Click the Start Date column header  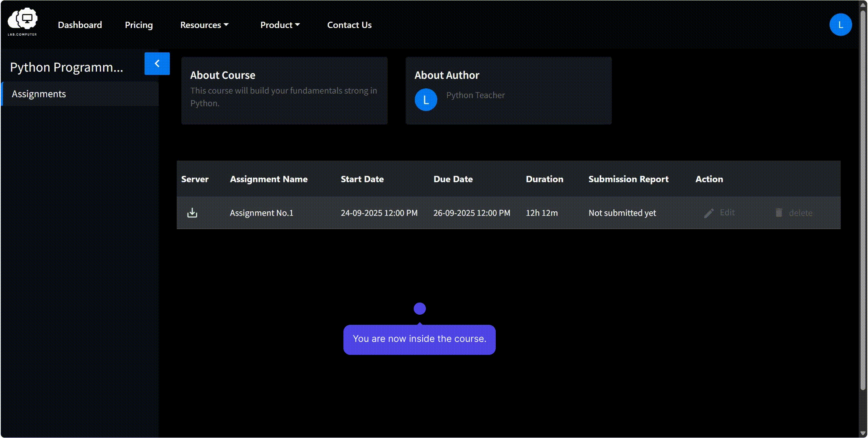pyautogui.click(x=362, y=179)
